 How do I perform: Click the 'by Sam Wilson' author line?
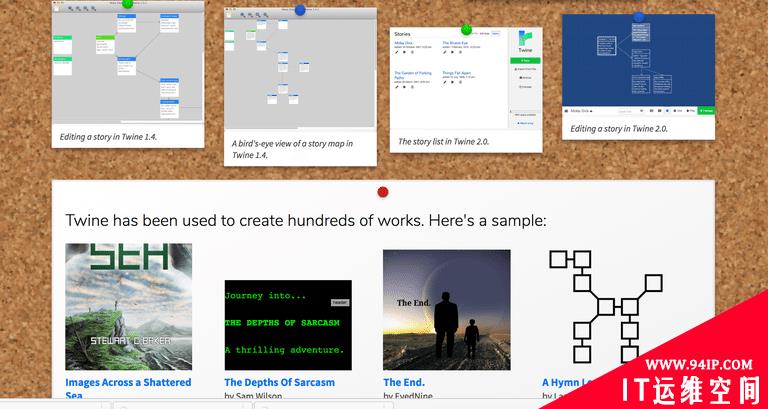[x=253, y=395]
